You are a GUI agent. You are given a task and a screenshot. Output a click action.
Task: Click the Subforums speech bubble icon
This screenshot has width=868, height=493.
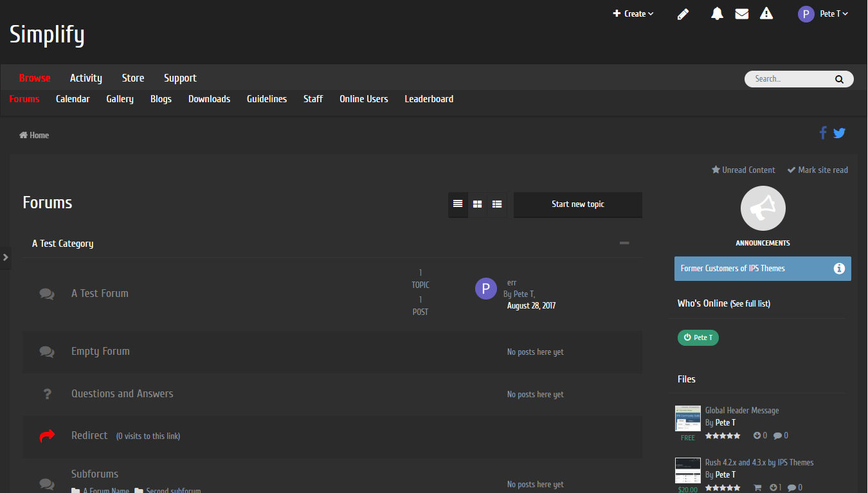47,483
